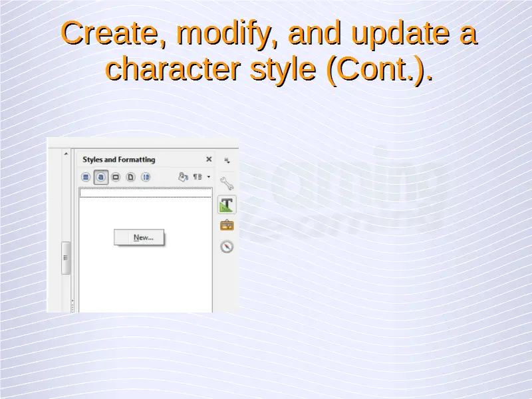
Task: Select the List Styles icon
Action: click(x=146, y=177)
